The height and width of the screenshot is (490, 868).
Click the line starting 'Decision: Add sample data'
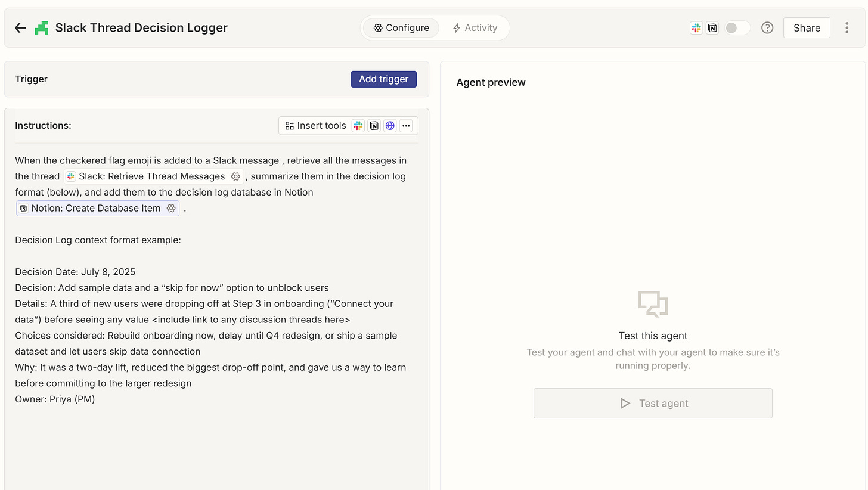click(x=172, y=288)
